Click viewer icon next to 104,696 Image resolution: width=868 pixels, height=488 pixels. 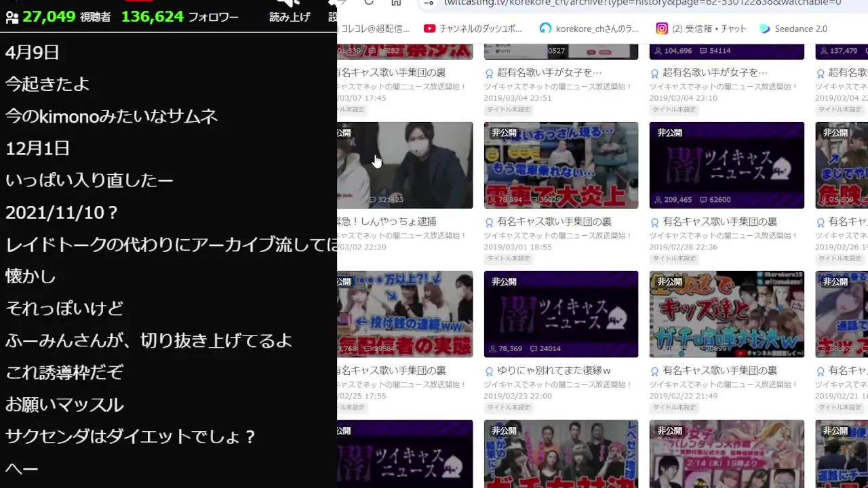click(x=658, y=51)
